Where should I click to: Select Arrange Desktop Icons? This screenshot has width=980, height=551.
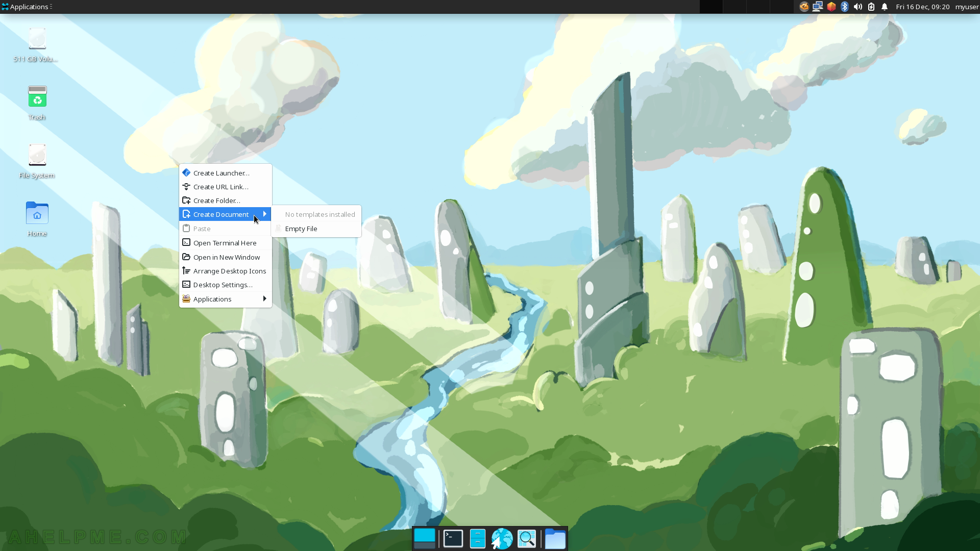pyautogui.click(x=225, y=271)
